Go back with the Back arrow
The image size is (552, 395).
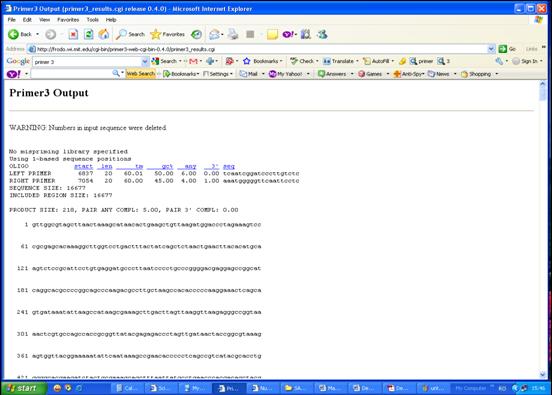click(19, 34)
